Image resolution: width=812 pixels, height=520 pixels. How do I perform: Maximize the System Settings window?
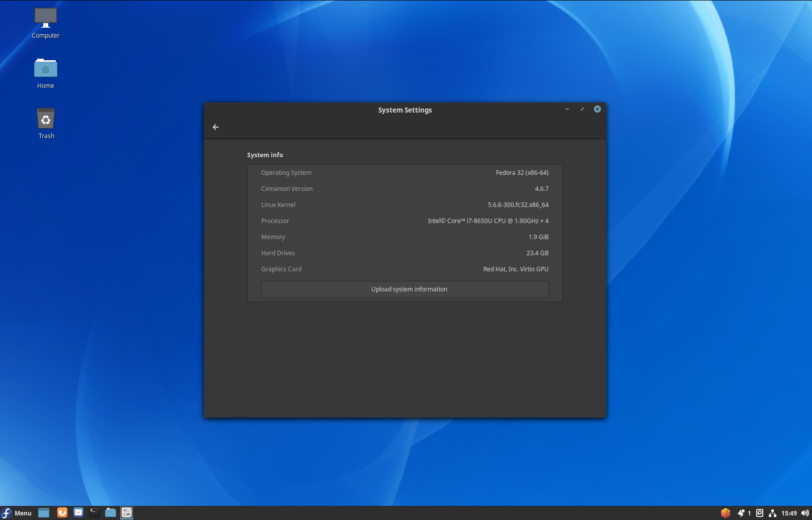[582, 109]
